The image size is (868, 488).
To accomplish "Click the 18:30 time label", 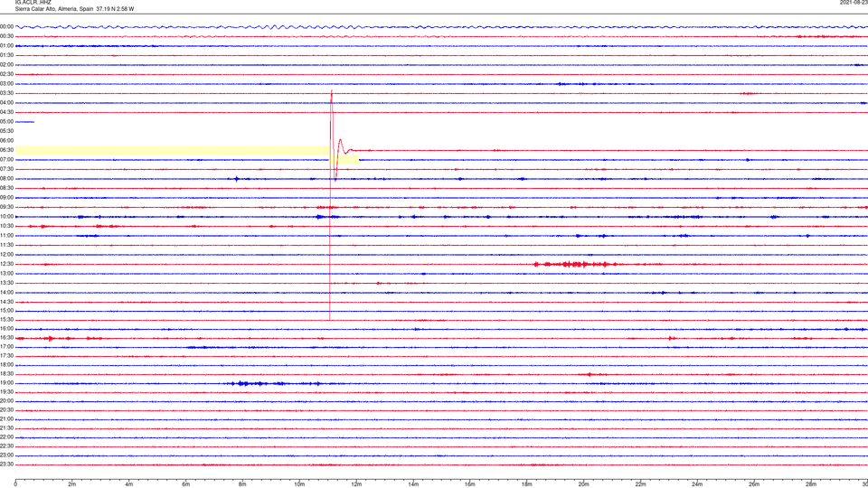I will tap(6, 374).
